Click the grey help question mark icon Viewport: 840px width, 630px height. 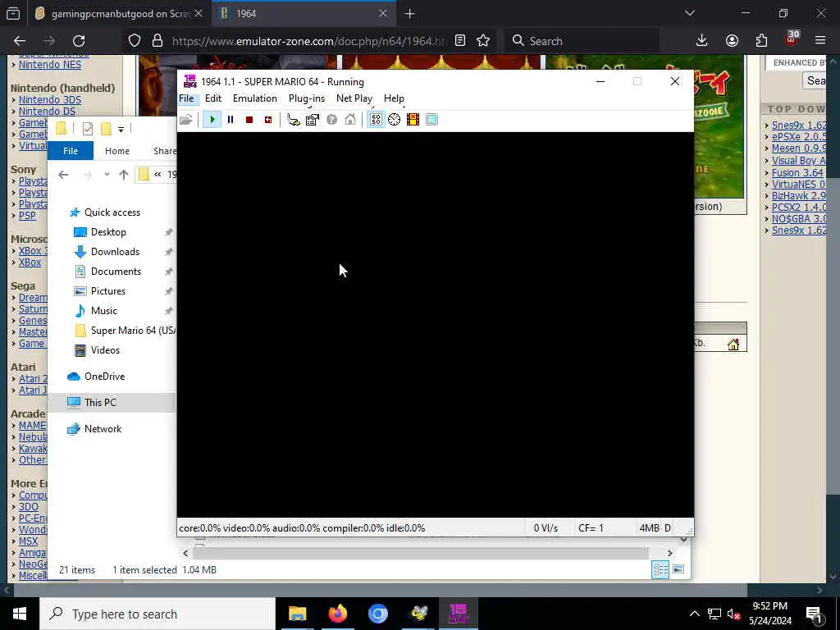point(331,120)
